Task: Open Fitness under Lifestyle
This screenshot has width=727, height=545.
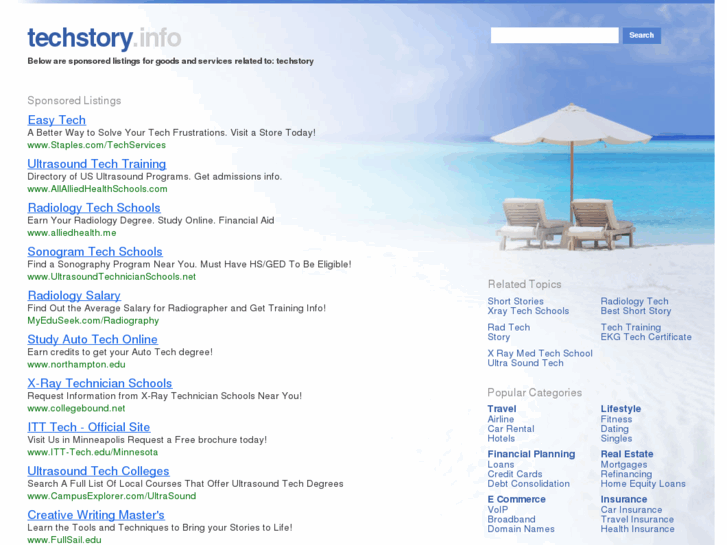Action: tap(616, 419)
